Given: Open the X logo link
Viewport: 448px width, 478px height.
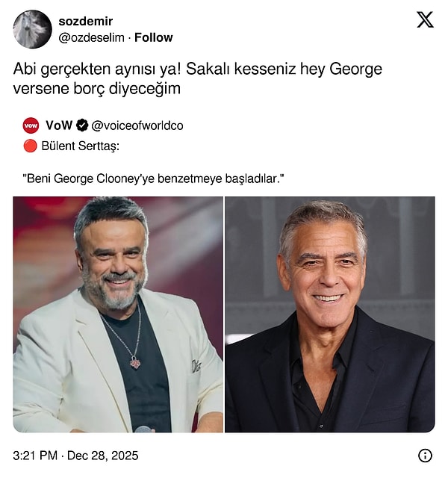Looking at the screenshot, I should pyautogui.click(x=424, y=20).
